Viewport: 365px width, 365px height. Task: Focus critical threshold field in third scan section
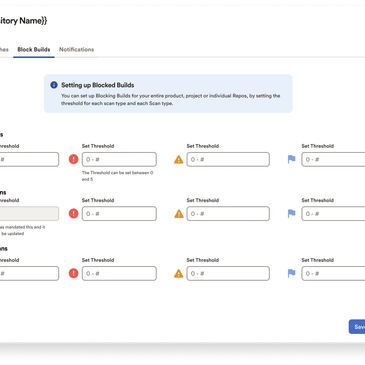pyautogui.click(x=119, y=273)
